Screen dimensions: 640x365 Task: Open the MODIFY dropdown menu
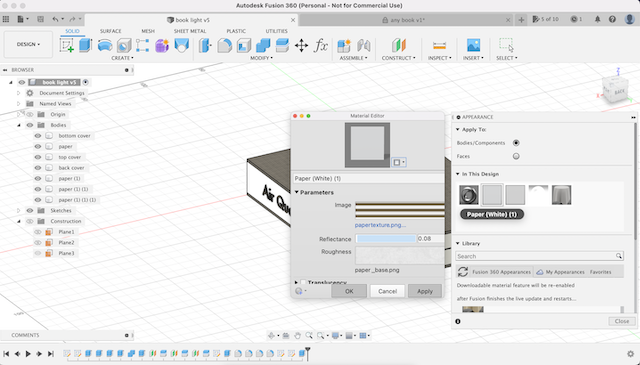pos(261,58)
